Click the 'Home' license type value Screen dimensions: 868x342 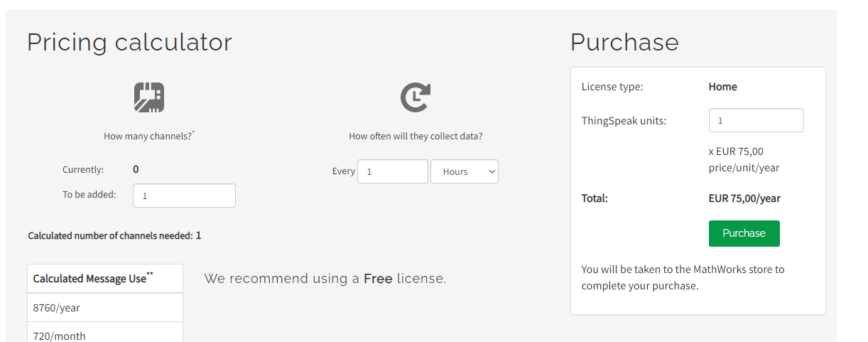coord(722,87)
